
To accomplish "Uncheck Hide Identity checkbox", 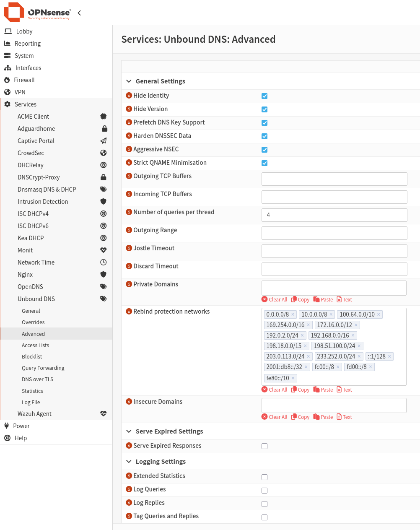I will tap(264, 96).
